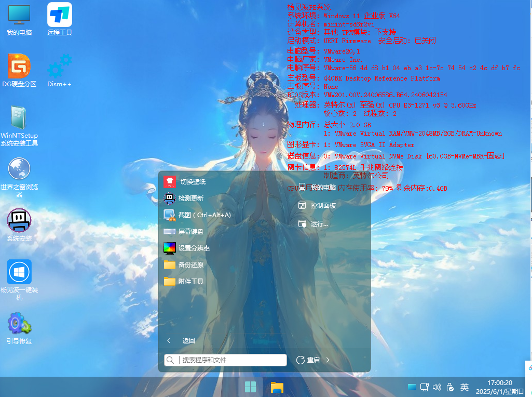Expand the 备份还原 folder in Start menu
Image resolution: width=532 pixels, height=397 pixels.
190,265
